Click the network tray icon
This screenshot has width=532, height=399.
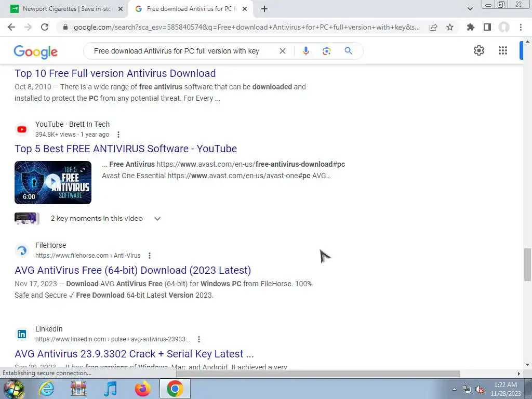(x=467, y=389)
